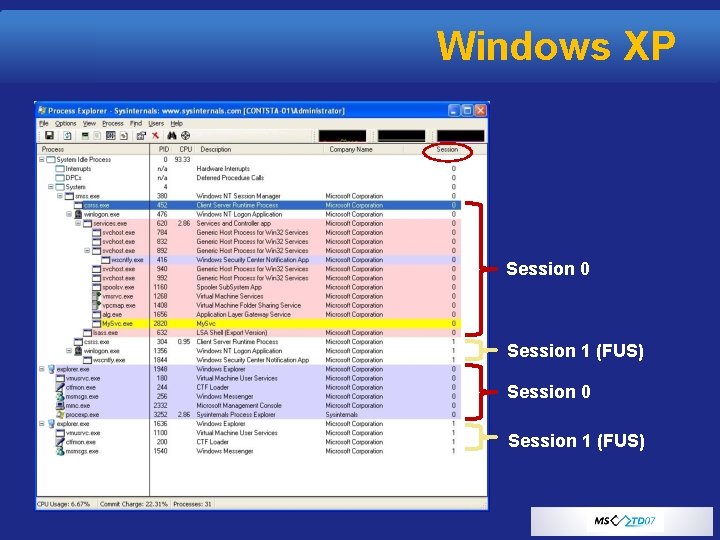Click winlogon.exe icon for PID 1356
Viewport: 720px width, 540px height.
pos(79,351)
